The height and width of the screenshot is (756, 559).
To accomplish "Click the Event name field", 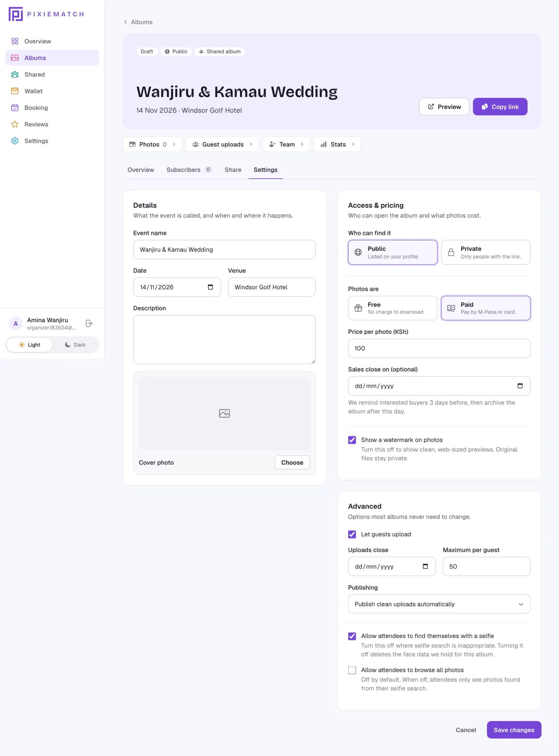I will pyautogui.click(x=224, y=250).
